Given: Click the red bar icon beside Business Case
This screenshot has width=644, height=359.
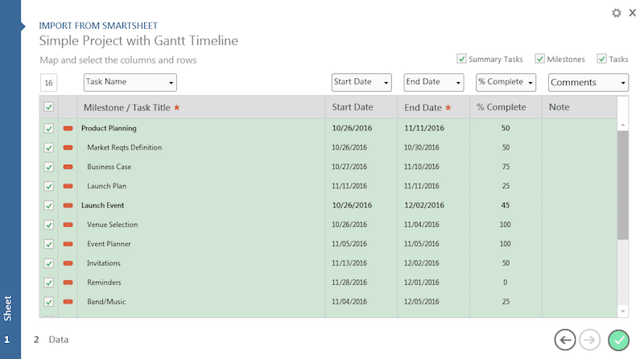Looking at the screenshot, I should coord(68,167).
